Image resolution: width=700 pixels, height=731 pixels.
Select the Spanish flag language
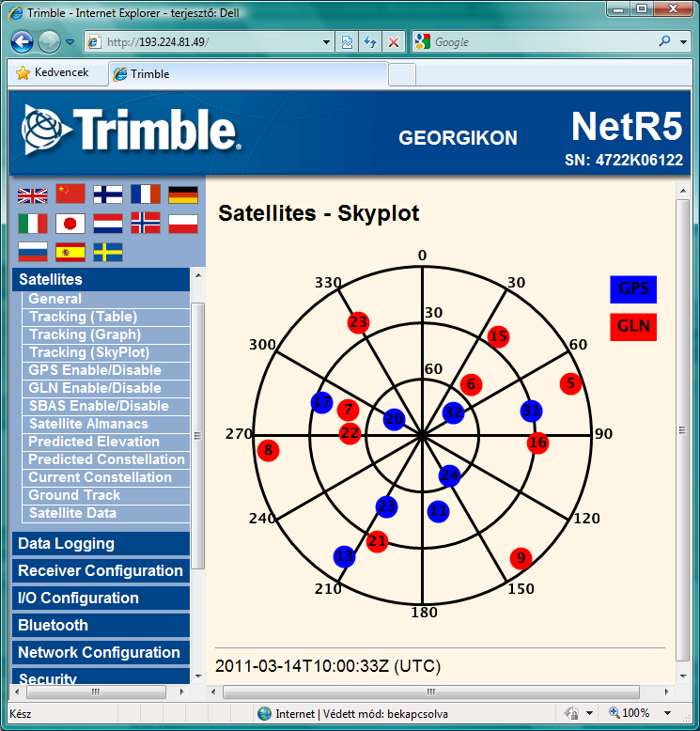point(70,252)
